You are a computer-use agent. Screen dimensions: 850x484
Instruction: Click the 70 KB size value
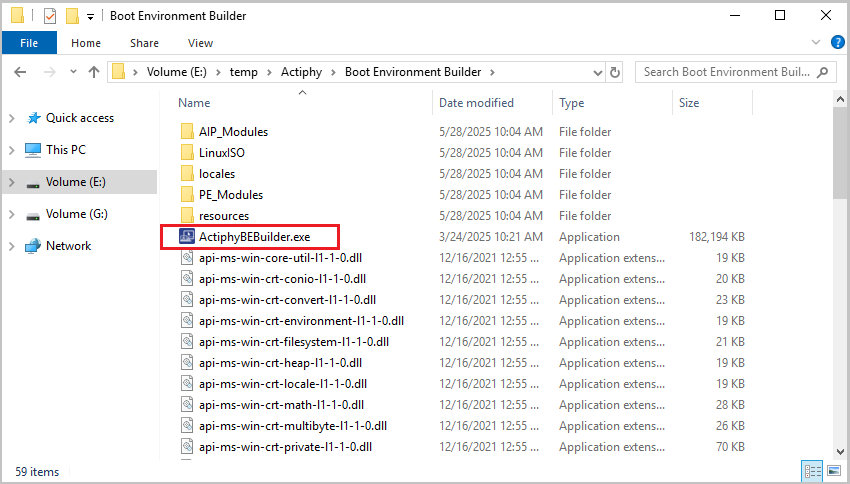730,447
